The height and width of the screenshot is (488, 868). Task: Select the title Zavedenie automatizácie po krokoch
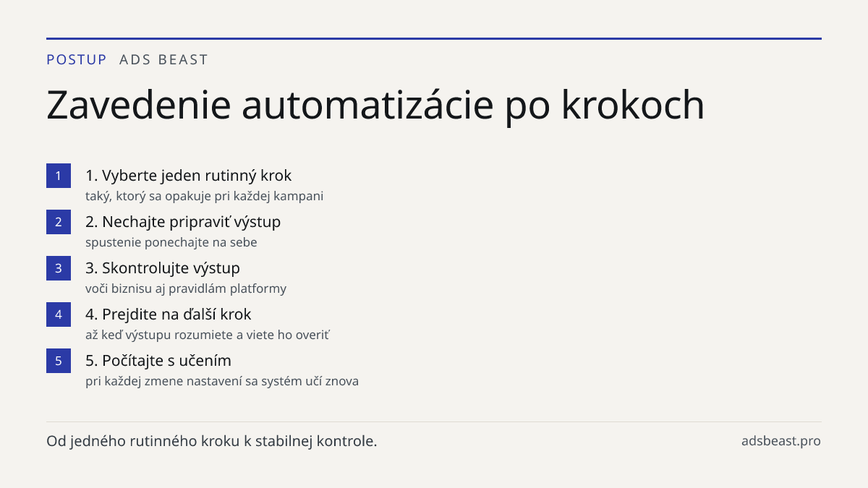tap(375, 106)
